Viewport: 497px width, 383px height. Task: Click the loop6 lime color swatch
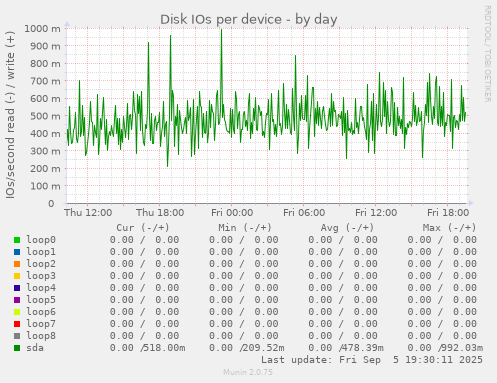pos(17,312)
